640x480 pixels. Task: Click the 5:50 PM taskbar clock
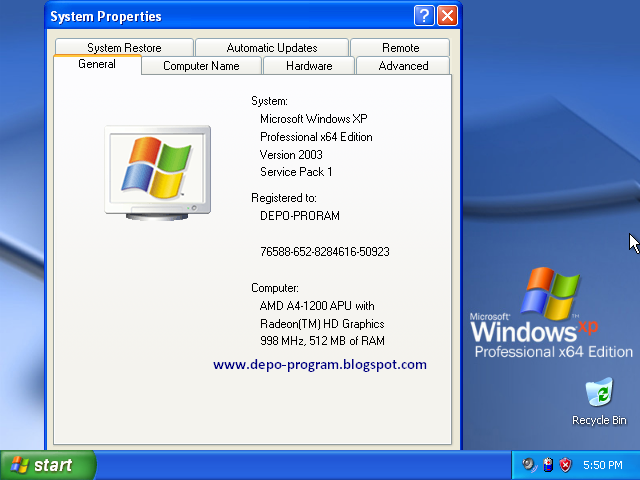603,465
